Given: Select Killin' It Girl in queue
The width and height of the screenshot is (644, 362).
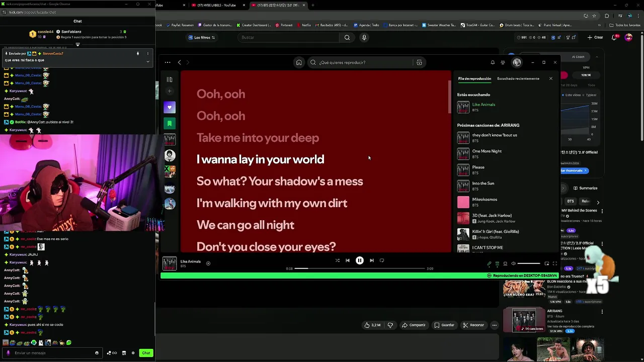Looking at the screenshot, I should pos(505,234).
